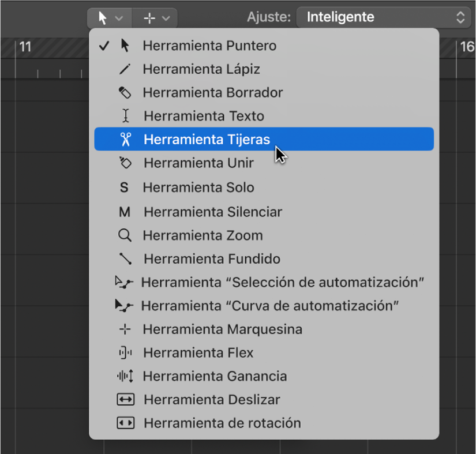The width and height of the screenshot is (476, 454).
Task: Activate the Herramienta Silenciar M icon
Action: (x=125, y=212)
